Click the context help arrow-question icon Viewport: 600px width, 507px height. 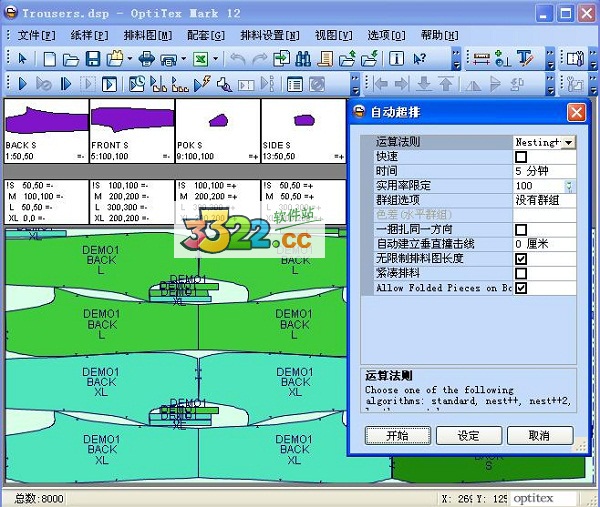420,59
